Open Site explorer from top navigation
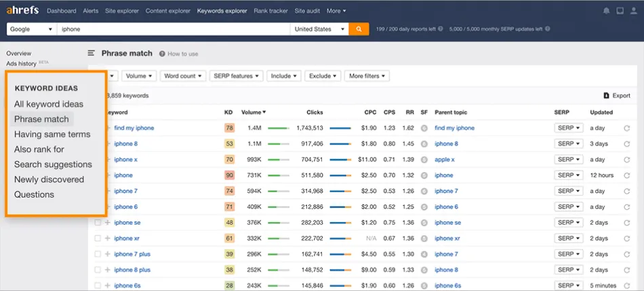644x291 pixels. (122, 11)
